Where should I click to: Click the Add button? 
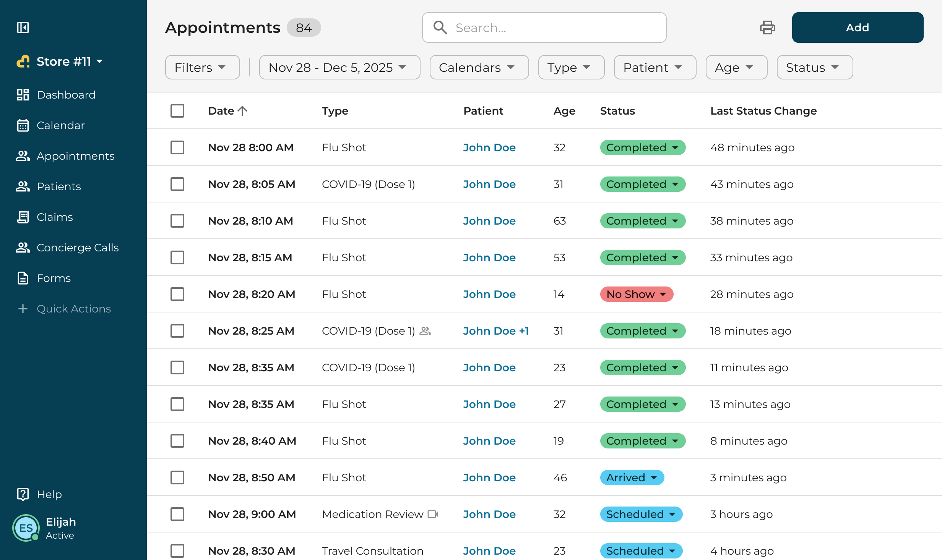tap(858, 28)
